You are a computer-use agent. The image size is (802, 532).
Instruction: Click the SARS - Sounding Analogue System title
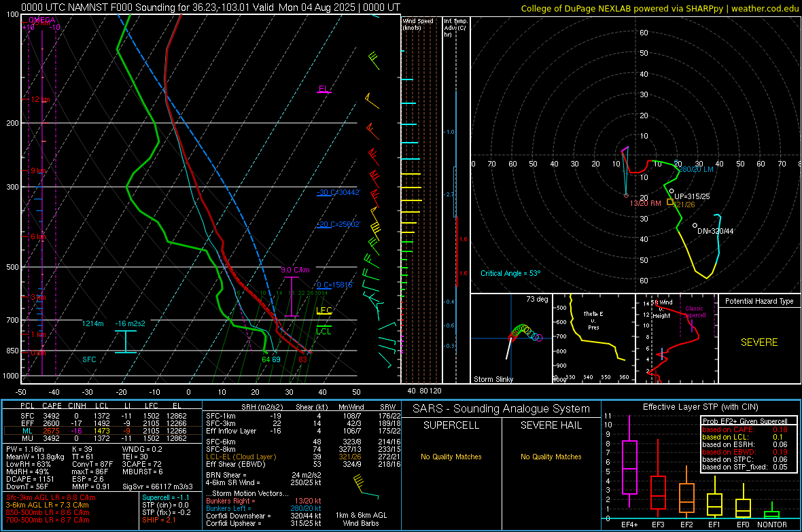pos(501,409)
